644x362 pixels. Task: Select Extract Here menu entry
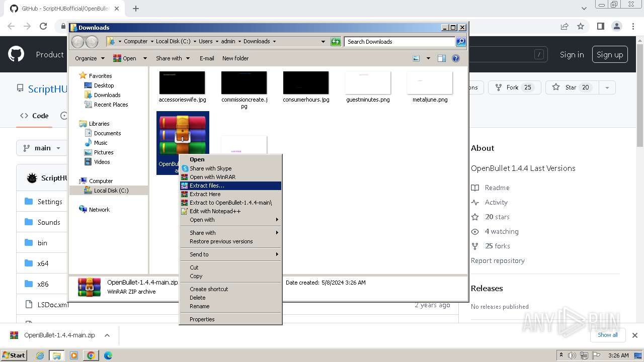[230, 194]
